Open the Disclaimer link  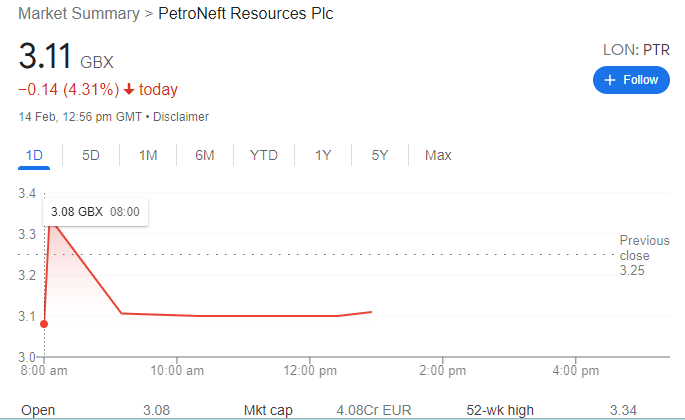pos(181,117)
